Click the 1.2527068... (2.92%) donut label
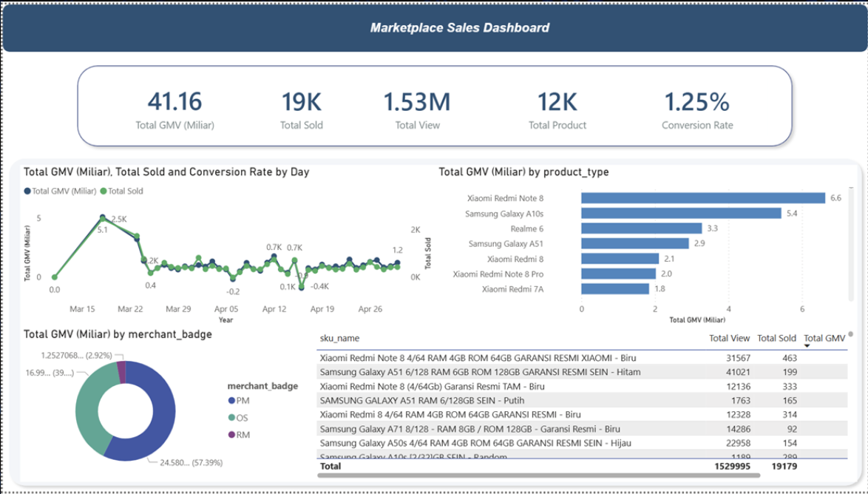Screen dimensions: 868x494 point(76,355)
